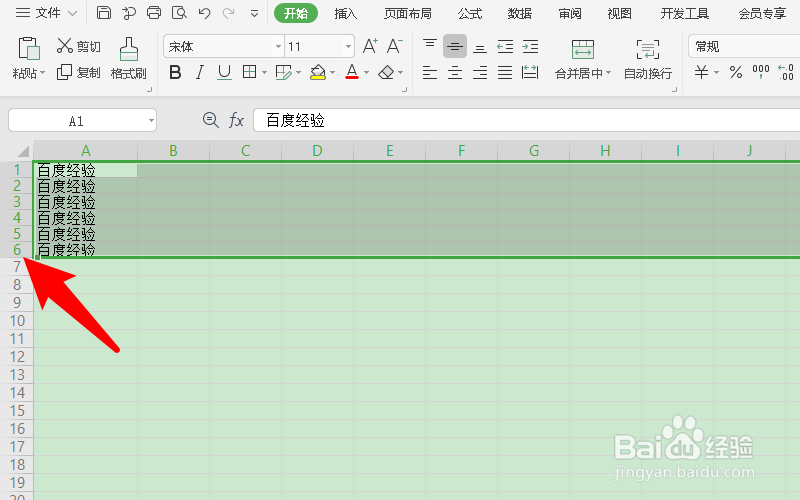This screenshot has width=800, height=500.
Task: Click Wrap Text (自动换行) button
Action: 648,59
